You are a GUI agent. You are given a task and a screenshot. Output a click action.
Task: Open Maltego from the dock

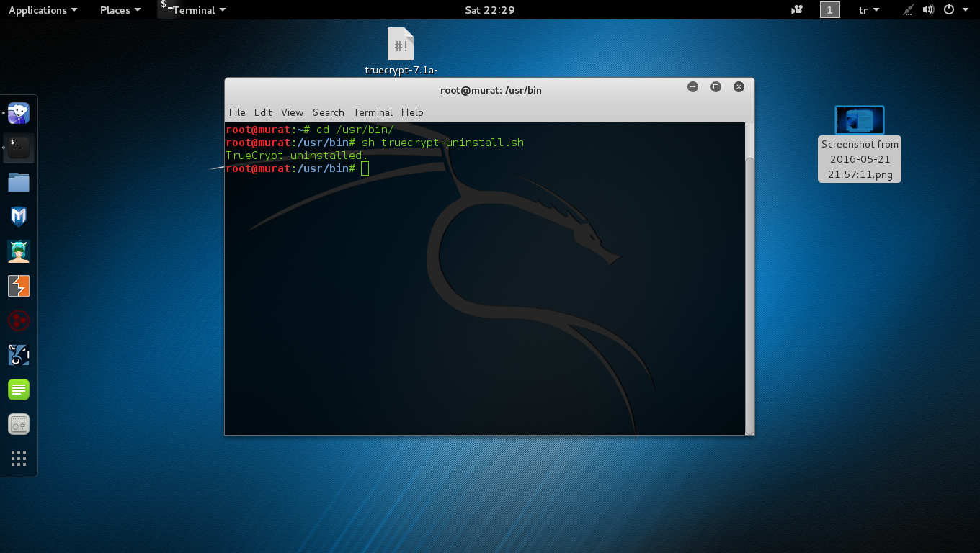pos(19,320)
